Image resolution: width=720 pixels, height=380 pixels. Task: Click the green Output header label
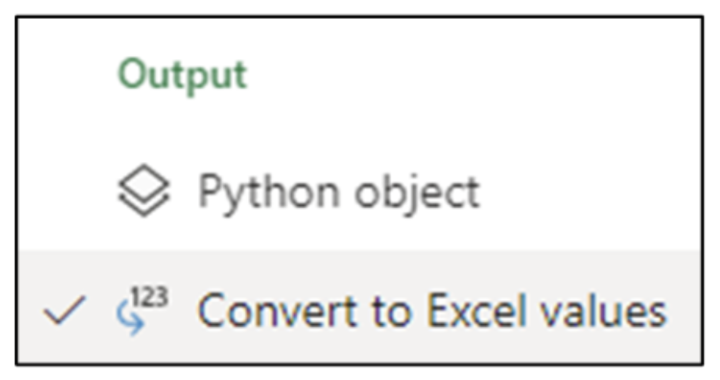(x=182, y=75)
